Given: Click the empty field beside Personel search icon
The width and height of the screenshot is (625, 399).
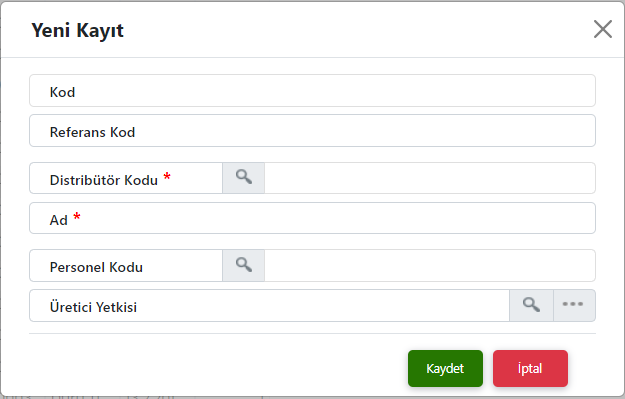Looking at the screenshot, I should tap(430, 265).
